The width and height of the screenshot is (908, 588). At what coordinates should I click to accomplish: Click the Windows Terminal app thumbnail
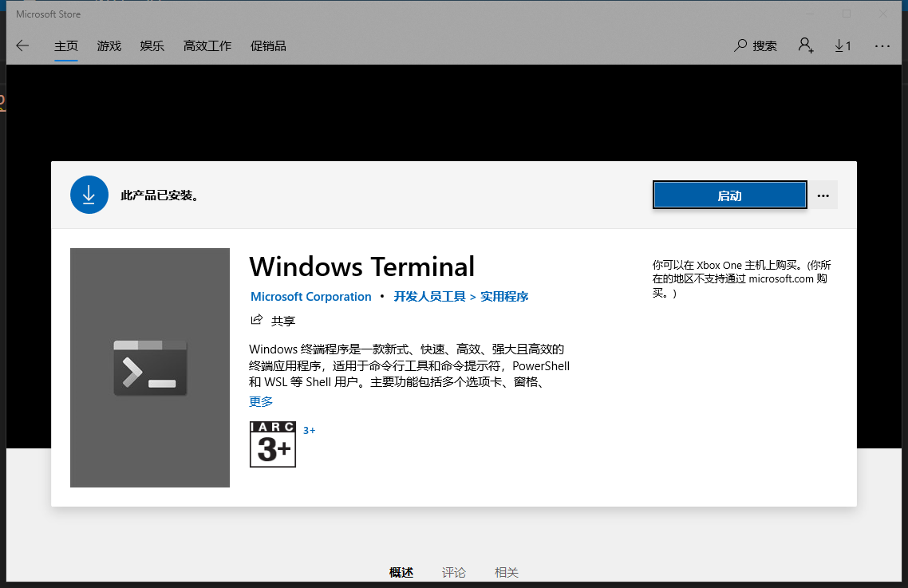tap(150, 368)
